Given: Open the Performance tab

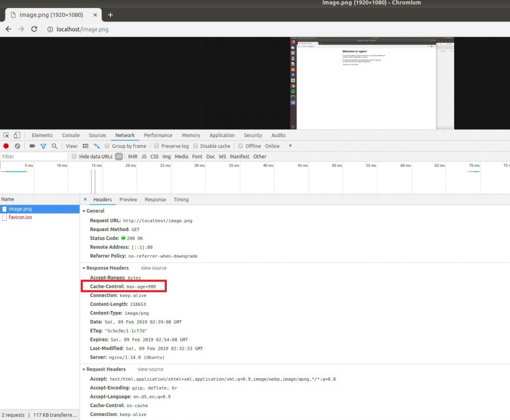Looking at the screenshot, I should [158, 136].
